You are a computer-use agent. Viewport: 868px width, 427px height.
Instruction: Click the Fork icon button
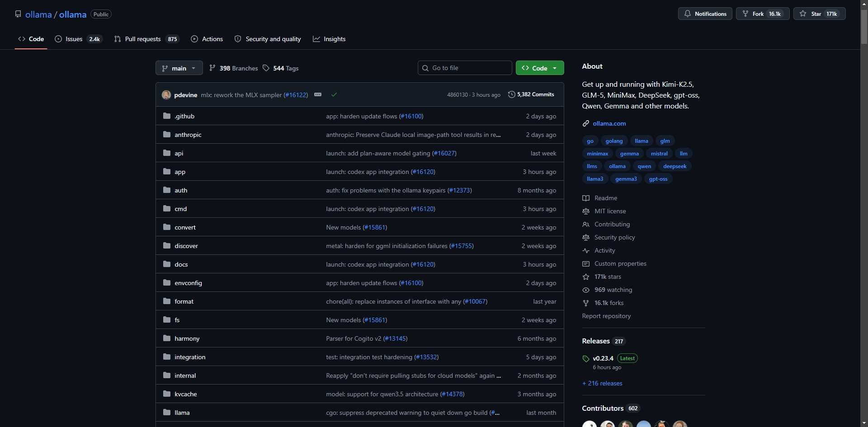[x=763, y=14]
